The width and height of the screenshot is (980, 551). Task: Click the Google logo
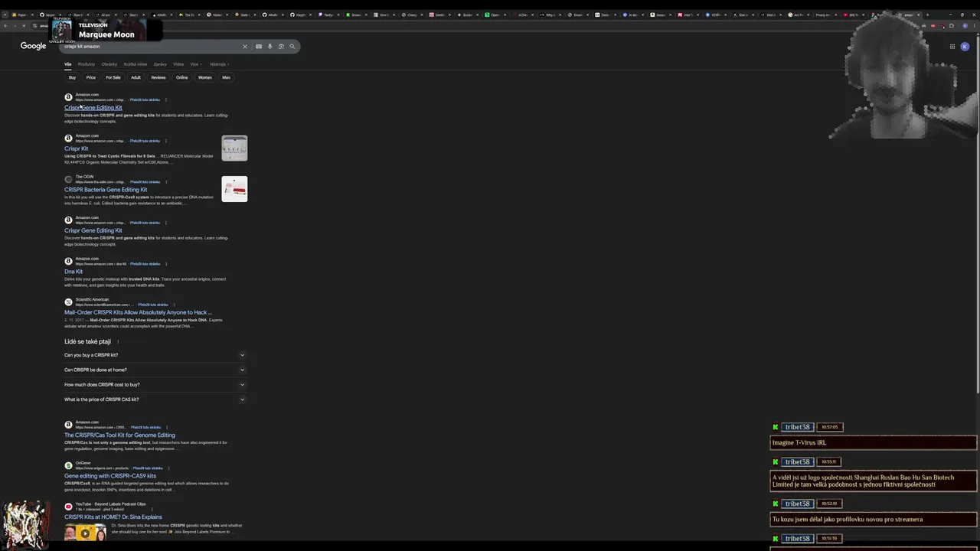click(33, 46)
